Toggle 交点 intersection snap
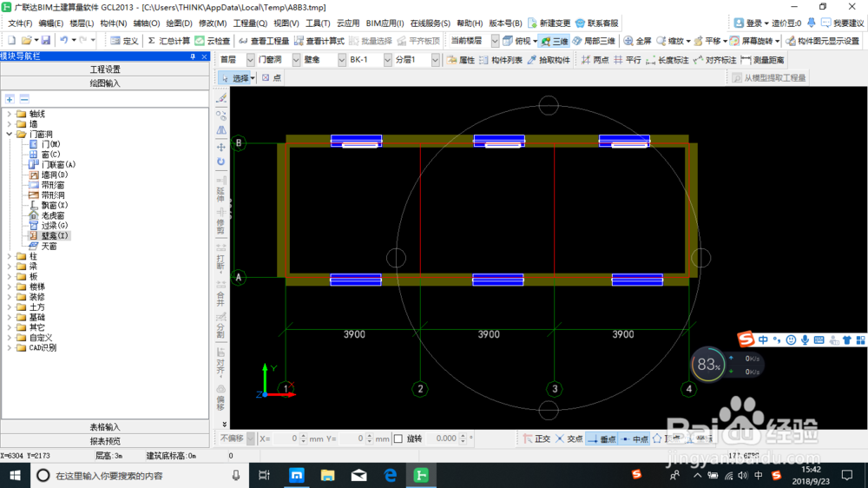 point(569,439)
